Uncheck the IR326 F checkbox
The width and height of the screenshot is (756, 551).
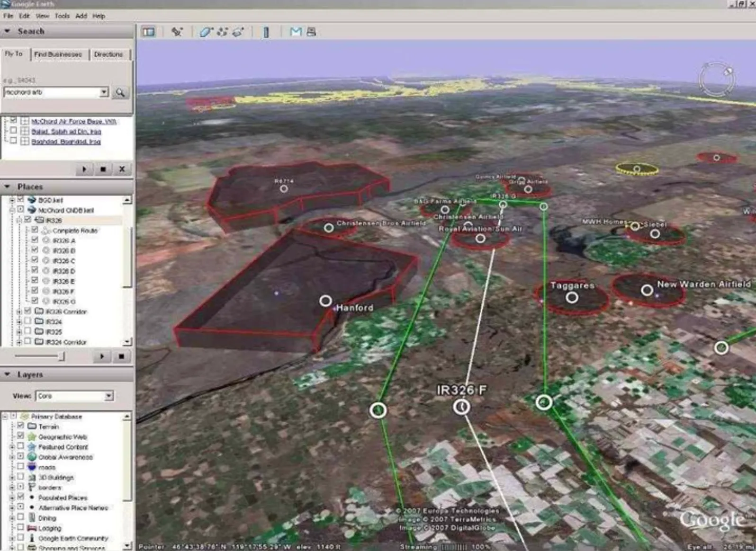35,290
